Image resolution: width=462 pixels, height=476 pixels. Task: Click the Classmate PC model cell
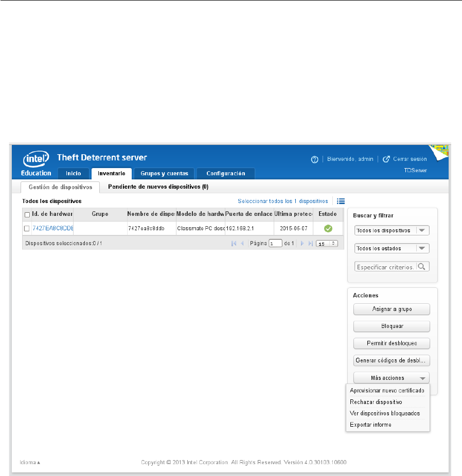tap(201, 228)
